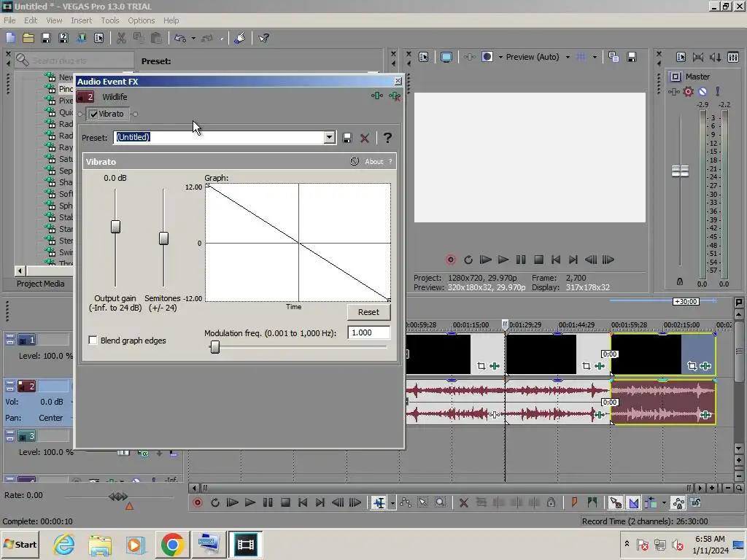Click the Master volume fader handle
This screenshot has height=560, width=747.
[680, 171]
